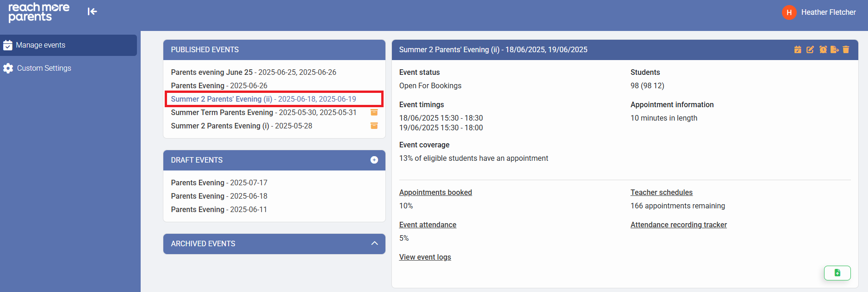This screenshot has width=868, height=292.
Task: Click the alarm clock reminder icon
Action: [823, 49]
